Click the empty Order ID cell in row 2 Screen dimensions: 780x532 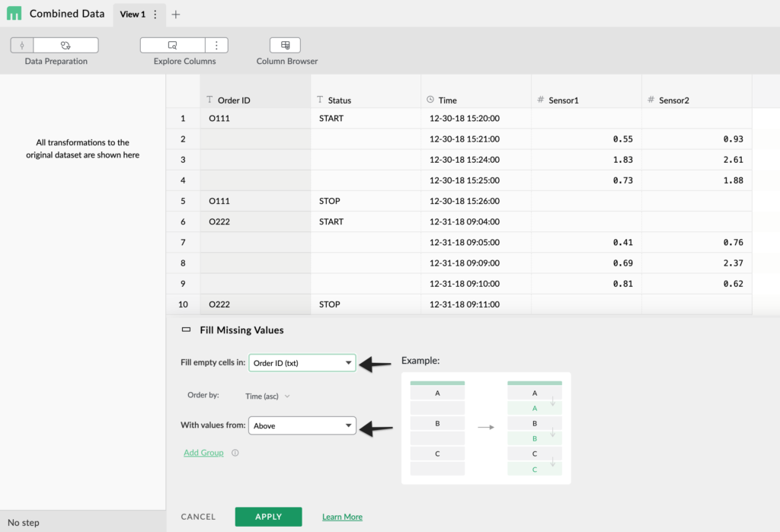pos(256,139)
